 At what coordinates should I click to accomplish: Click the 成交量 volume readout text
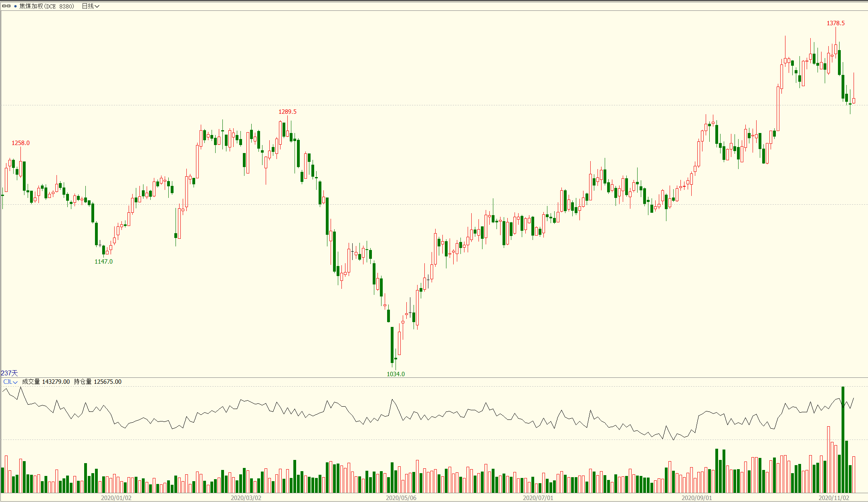click(46, 382)
